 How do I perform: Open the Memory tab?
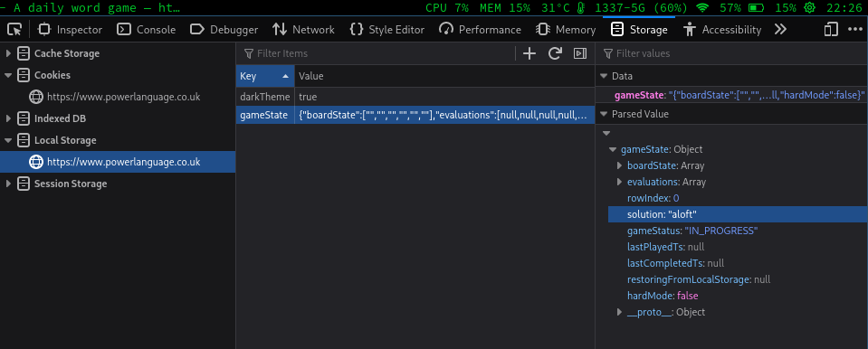coord(566,29)
